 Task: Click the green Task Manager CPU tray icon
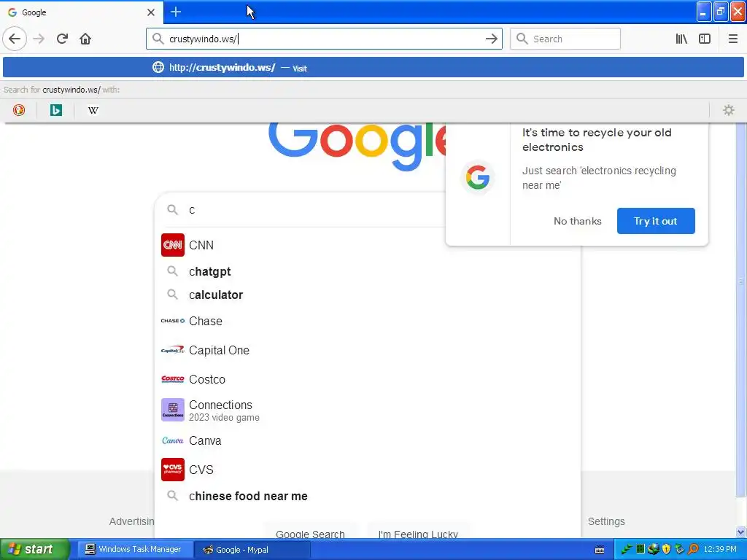[640, 549]
